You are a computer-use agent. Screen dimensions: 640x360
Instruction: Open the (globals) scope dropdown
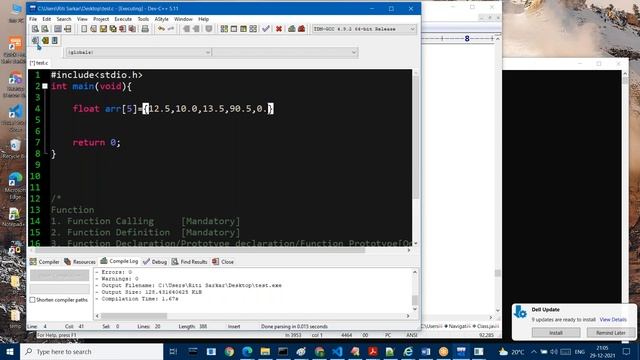tap(138, 52)
